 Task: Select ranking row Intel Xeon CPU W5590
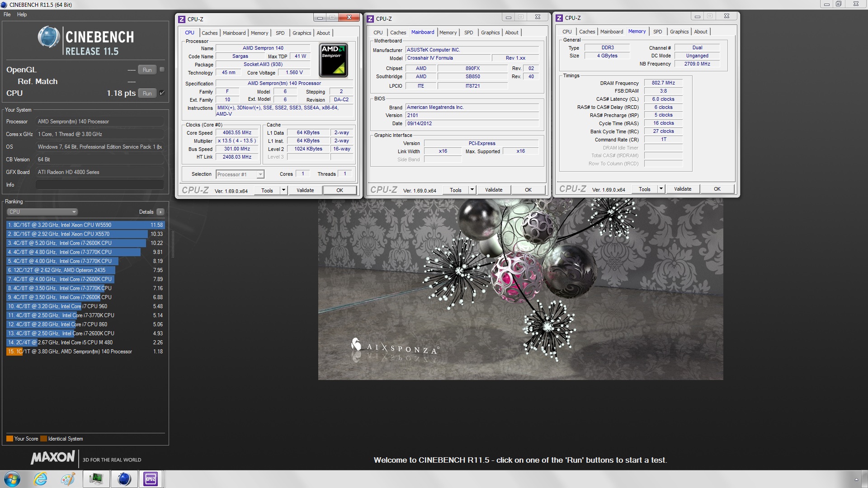[x=85, y=225]
